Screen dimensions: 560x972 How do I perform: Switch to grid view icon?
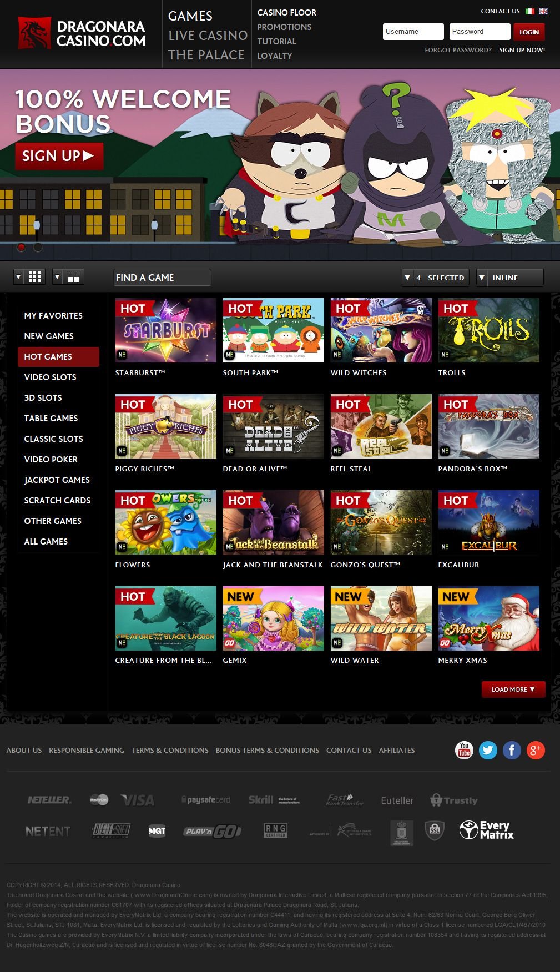click(x=35, y=277)
